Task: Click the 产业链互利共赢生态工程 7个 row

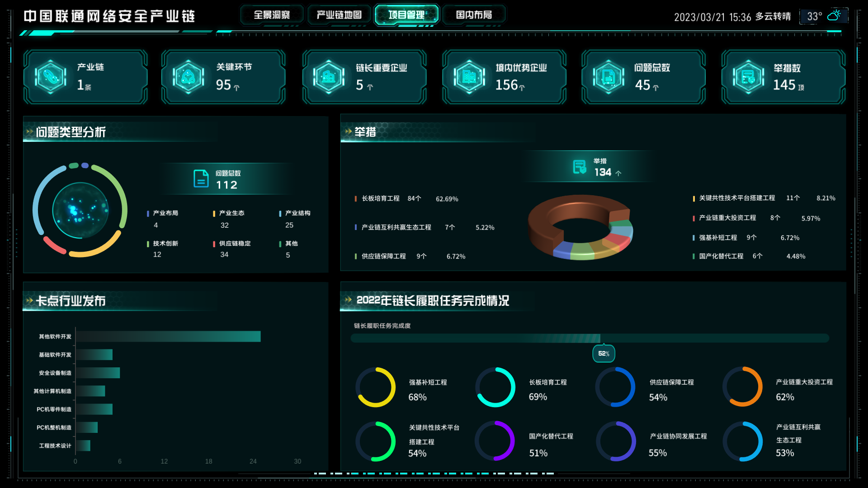Action: point(424,227)
